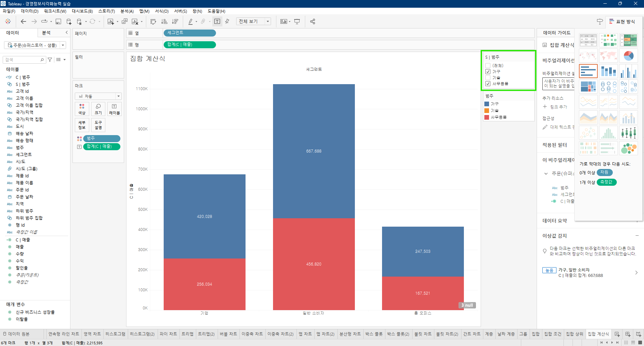The height and width of the screenshot is (346, 644).
Task: Click the filter icon in data pane
Action: click(x=50, y=60)
